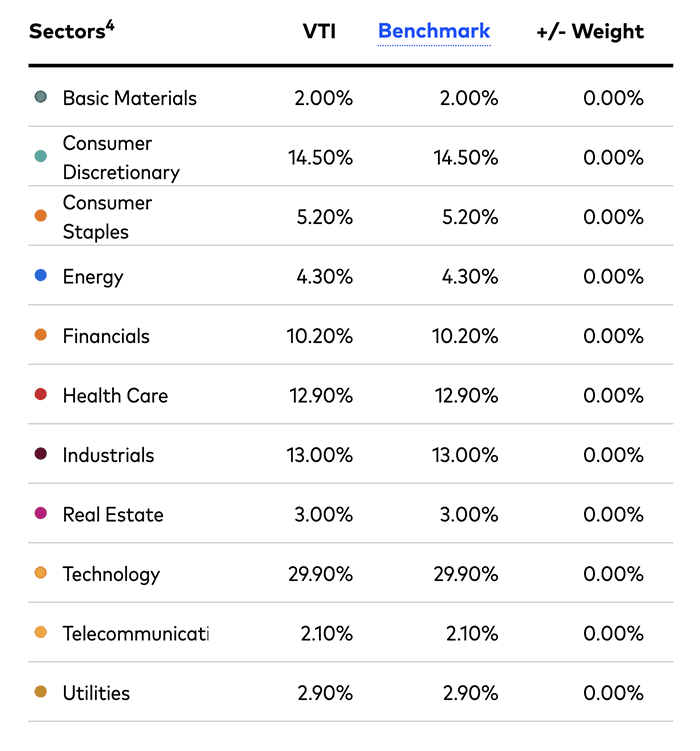Click the Consumer Staples orange dot
The image size is (700, 751).
pyautogui.click(x=40, y=216)
